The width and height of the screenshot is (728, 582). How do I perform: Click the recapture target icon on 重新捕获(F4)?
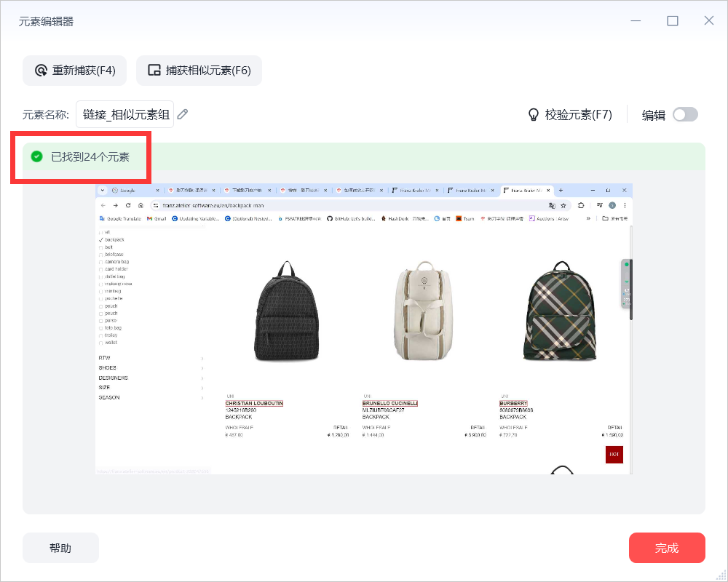(x=41, y=71)
